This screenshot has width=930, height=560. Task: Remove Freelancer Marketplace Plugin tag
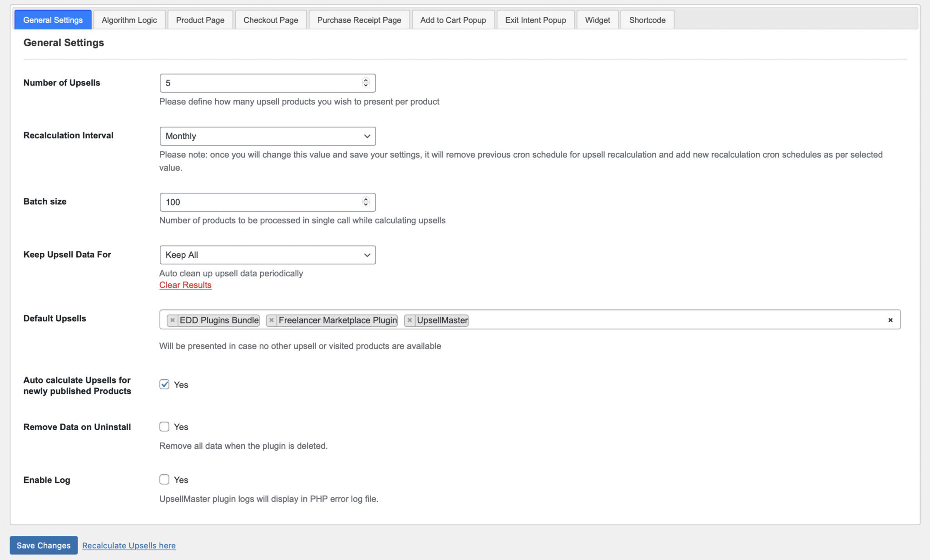pos(271,320)
